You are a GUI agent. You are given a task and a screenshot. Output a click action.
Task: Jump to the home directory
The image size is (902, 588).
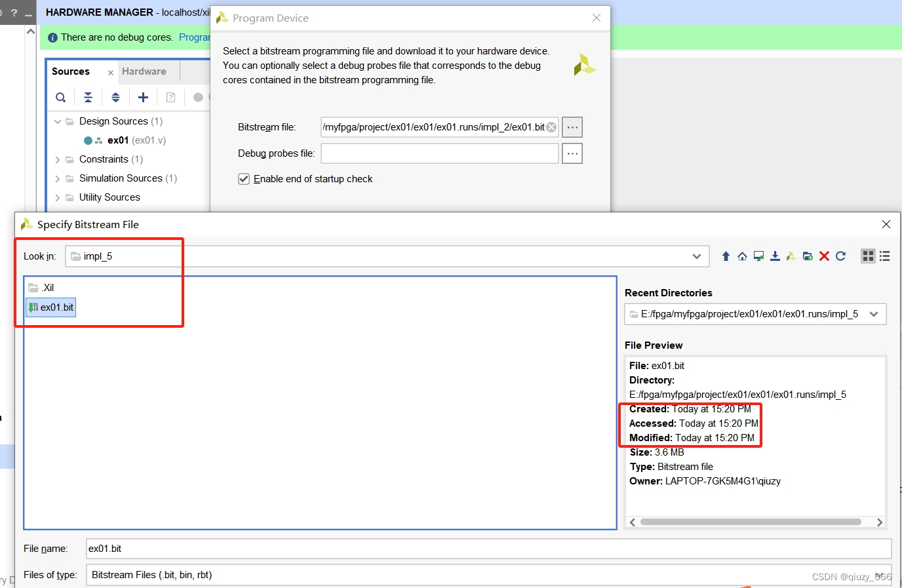[x=742, y=256]
